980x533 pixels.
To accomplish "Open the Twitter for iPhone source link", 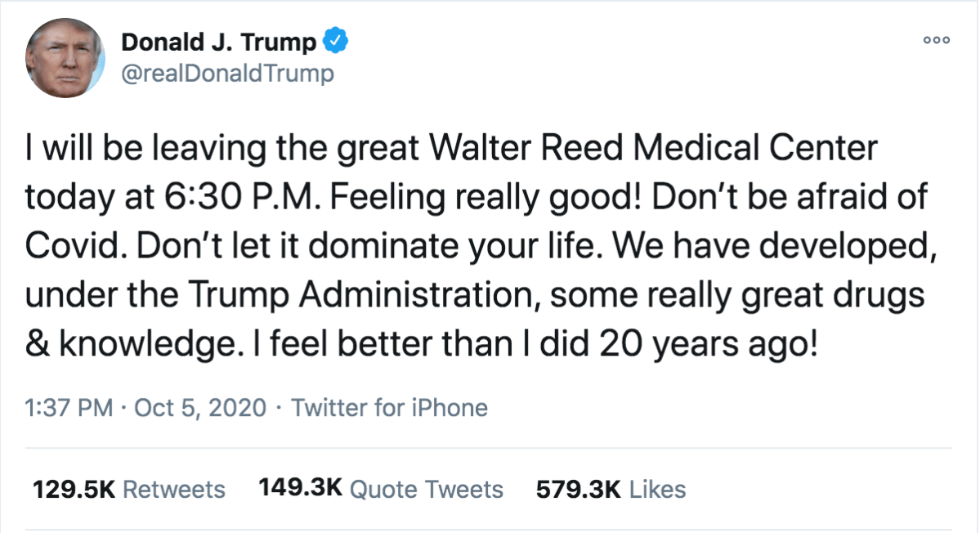I will [x=389, y=407].
